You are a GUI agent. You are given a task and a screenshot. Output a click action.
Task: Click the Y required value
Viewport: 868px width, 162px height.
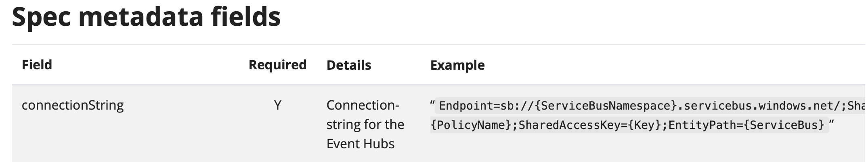click(x=277, y=106)
